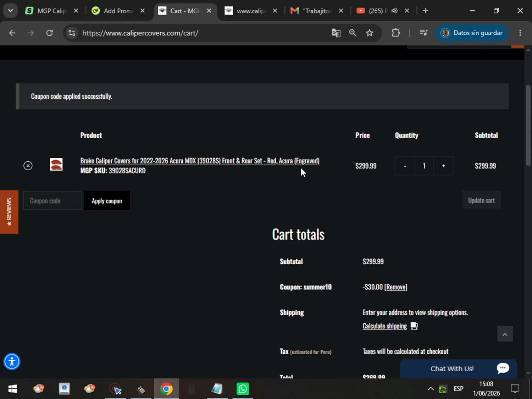The image size is (532, 399).
Task: Open the NVIDIA tray icon
Action: pos(443,389)
